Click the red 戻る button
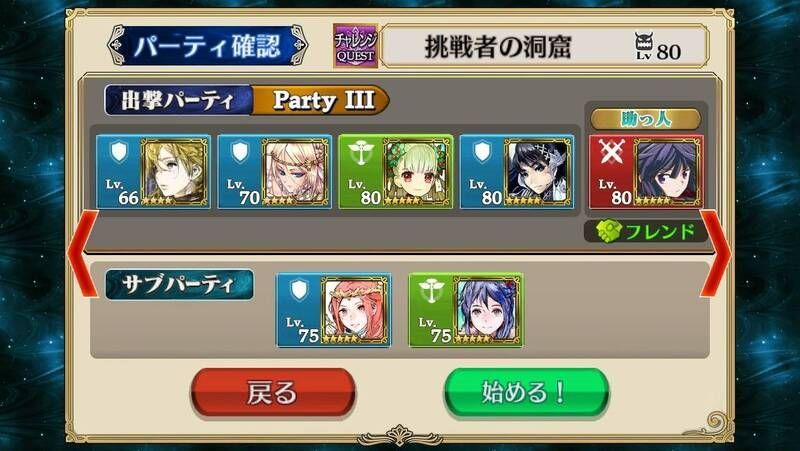This screenshot has width=800, height=451. pos(273,393)
